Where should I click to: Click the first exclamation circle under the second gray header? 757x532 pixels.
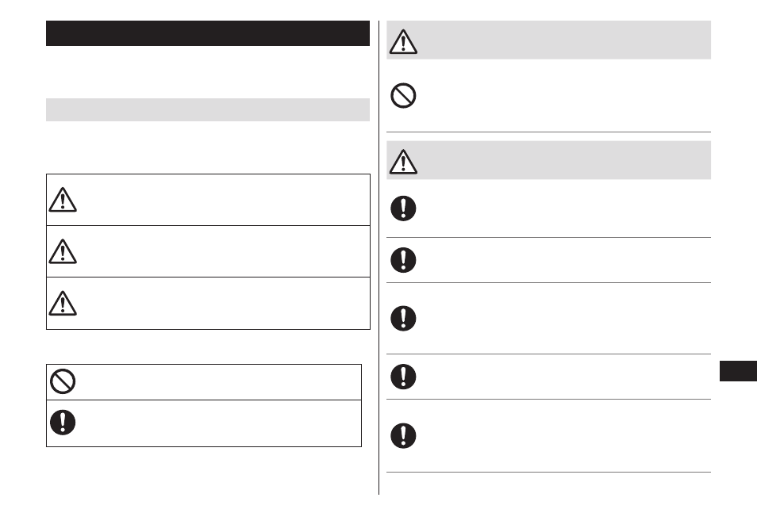(x=403, y=209)
